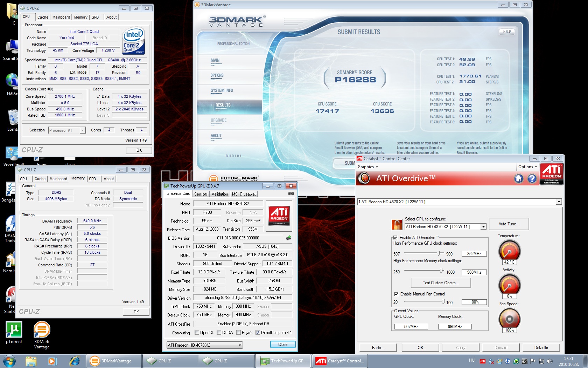The image size is (588, 368).
Task: Click Test Custom Clocks... button
Action: tap(441, 283)
